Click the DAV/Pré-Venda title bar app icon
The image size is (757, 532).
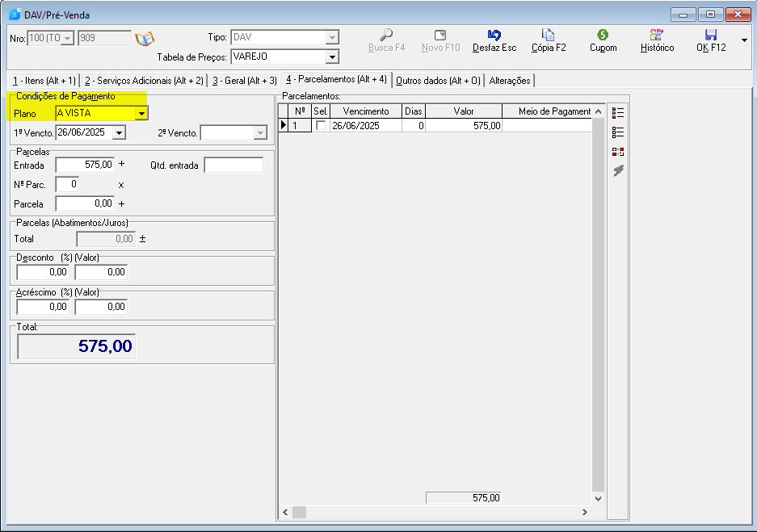tap(15, 15)
